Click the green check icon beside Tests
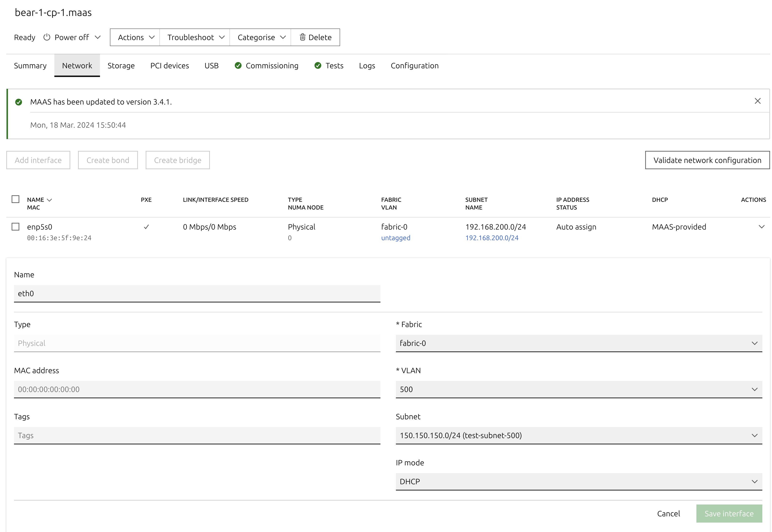Viewport: 772px width, 532px height. pos(317,66)
